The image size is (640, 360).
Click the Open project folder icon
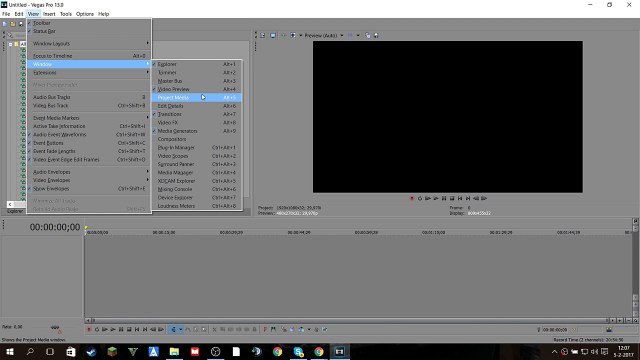13,24
